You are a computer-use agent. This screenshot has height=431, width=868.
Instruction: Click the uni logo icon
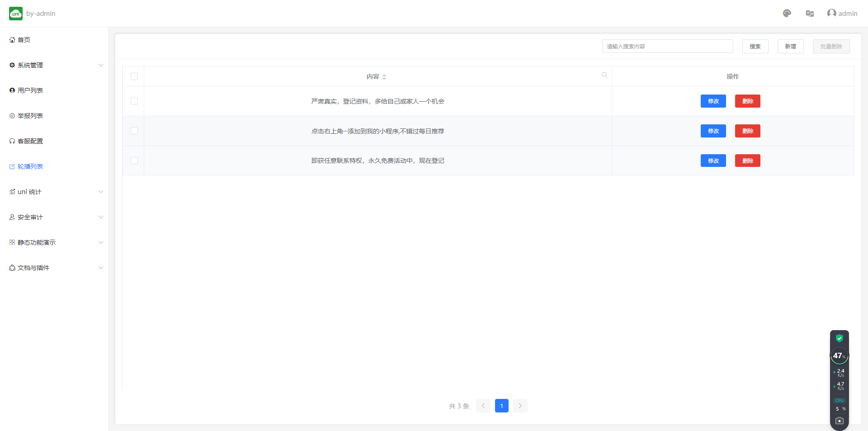[16, 14]
